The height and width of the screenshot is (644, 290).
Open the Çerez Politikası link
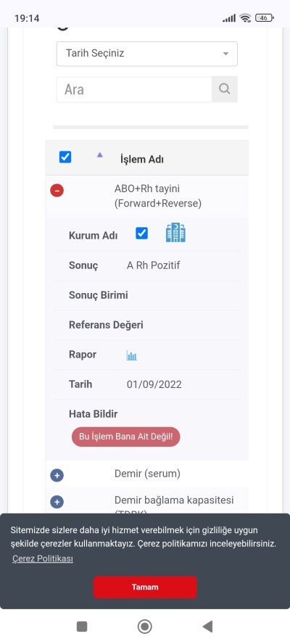tap(43, 558)
